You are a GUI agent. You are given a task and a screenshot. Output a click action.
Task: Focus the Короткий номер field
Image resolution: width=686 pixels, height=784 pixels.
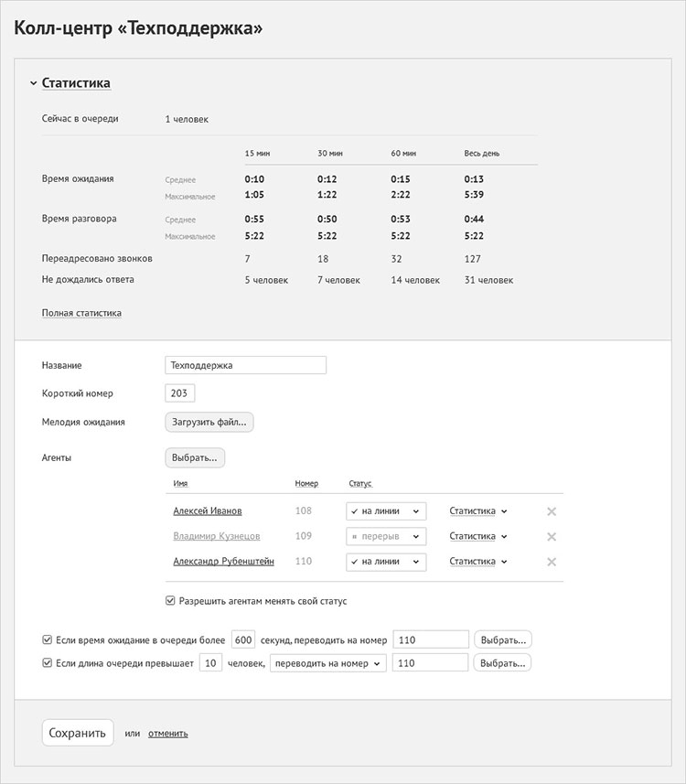pos(180,393)
